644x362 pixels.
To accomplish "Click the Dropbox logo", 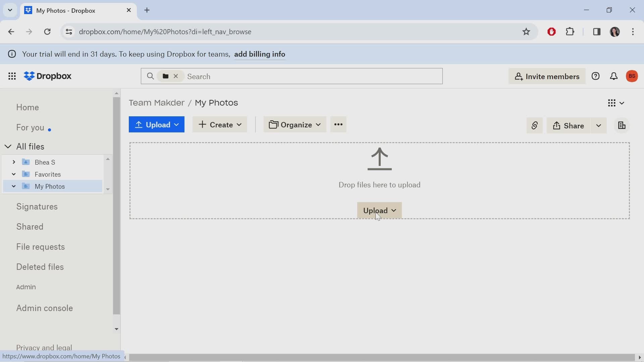I will click(x=48, y=76).
